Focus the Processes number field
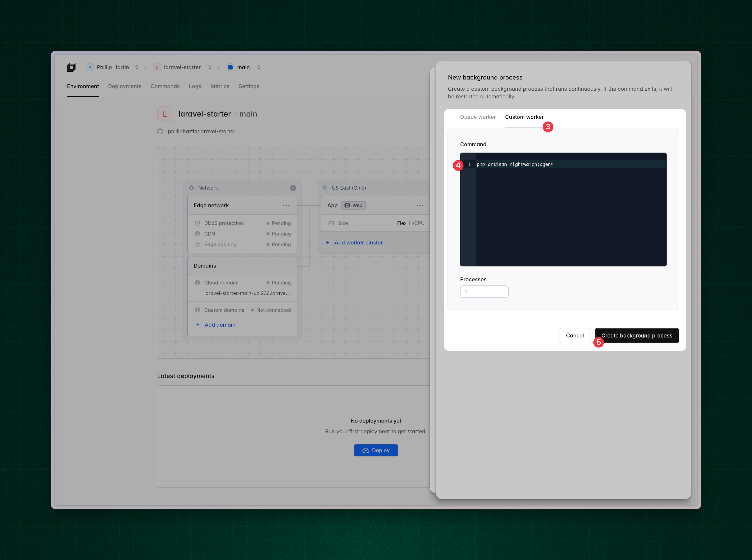This screenshot has width=752, height=560. (x=484, y=292)
